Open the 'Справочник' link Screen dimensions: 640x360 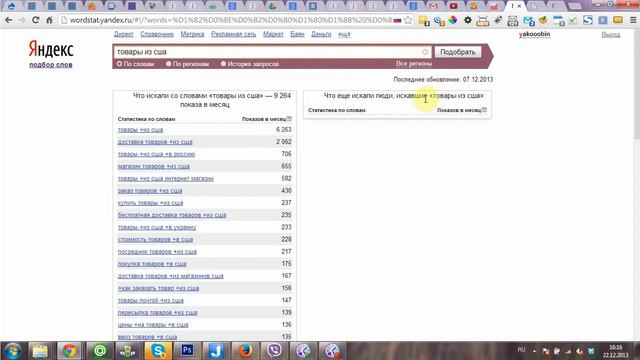pyautogui.click(x=157, y=34)
